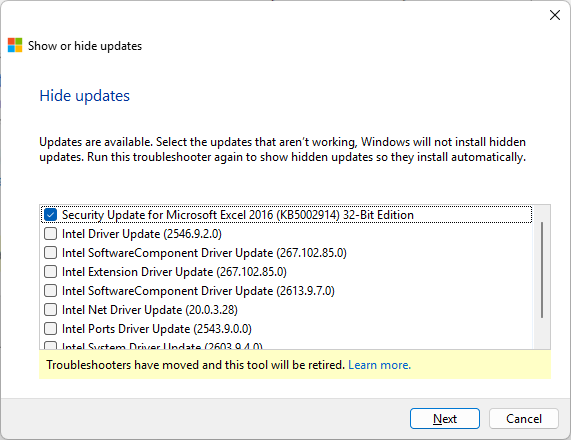Check Intel Driver Update 2546.9.2.0
Image resolution: width=571 pixels, height=440 pixels.
[x=50, y=233]
